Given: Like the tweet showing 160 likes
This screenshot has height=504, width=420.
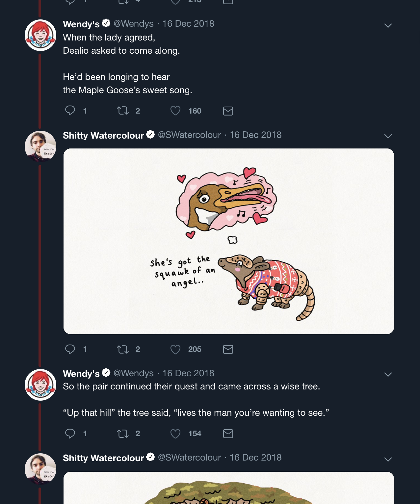Looking at the screenshot, I should pyautogui.click(x=175, y=111).
